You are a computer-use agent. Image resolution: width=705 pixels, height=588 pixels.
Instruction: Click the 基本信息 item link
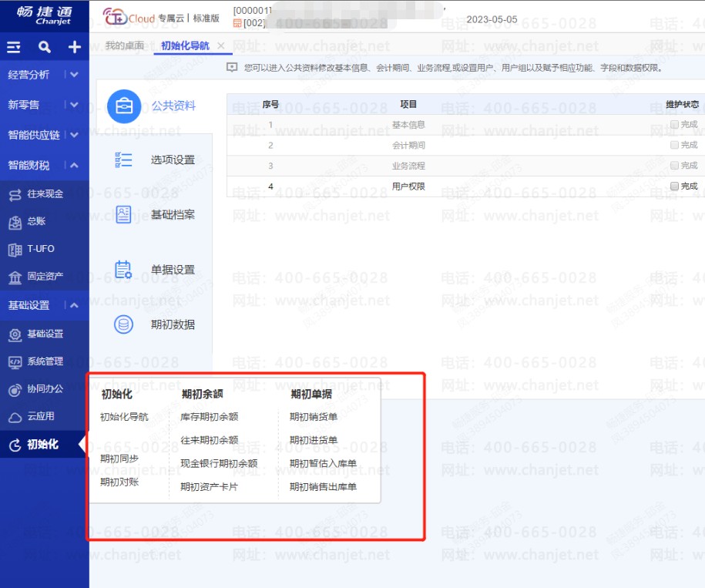tap(408, 125)
